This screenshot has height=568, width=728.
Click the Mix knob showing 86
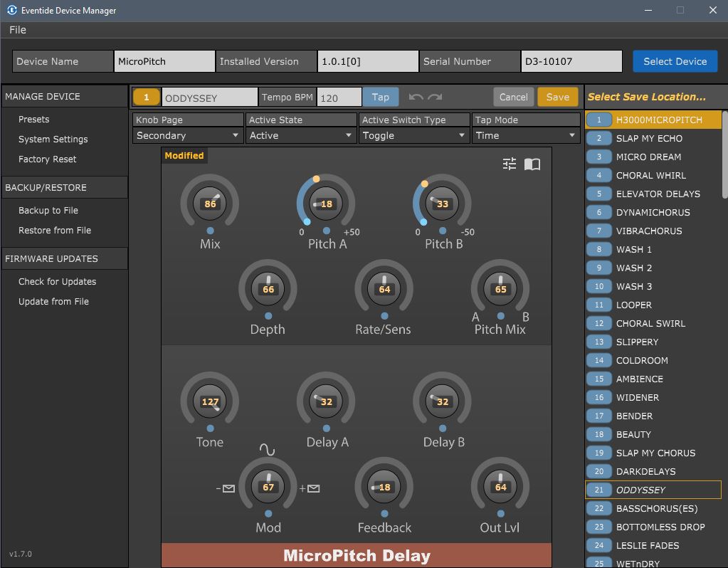pos(210,204)
